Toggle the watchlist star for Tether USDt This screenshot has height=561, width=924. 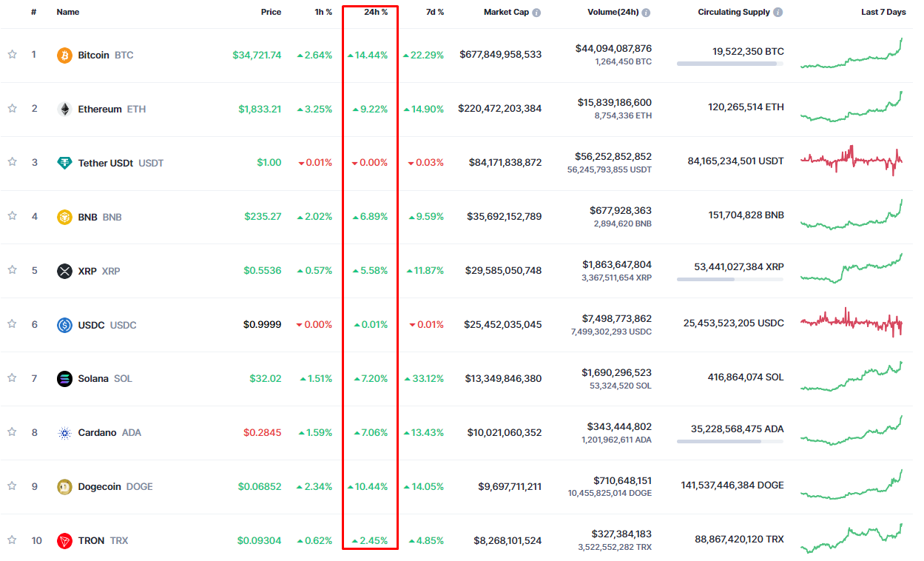(x=13, y=162)
